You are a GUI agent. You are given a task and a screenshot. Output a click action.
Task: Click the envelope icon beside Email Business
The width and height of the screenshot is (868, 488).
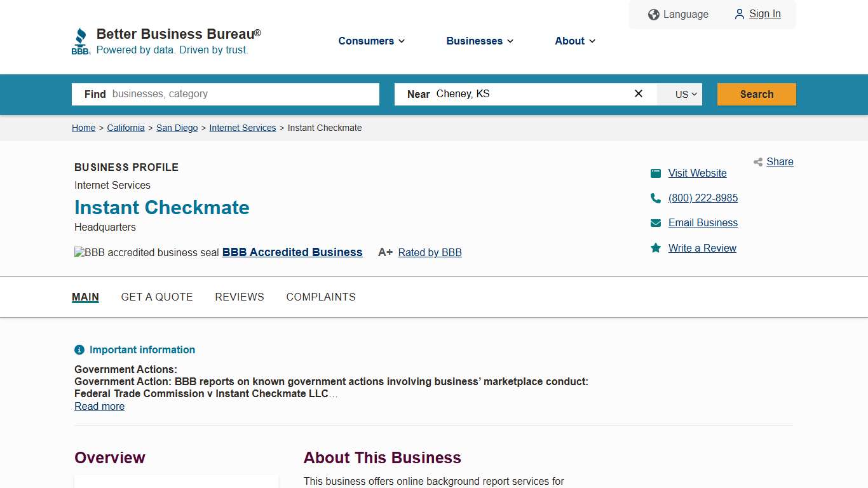[x=656, y=222]
